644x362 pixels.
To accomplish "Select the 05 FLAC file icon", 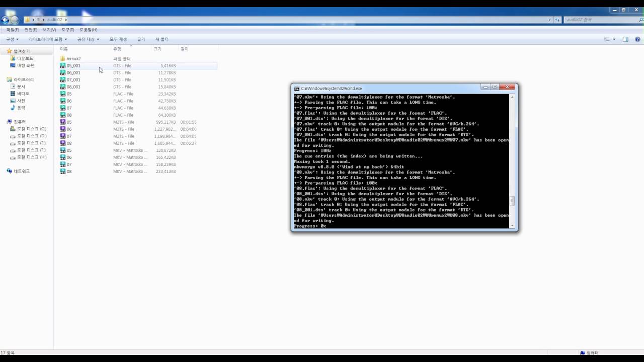I will pos(63,94).
